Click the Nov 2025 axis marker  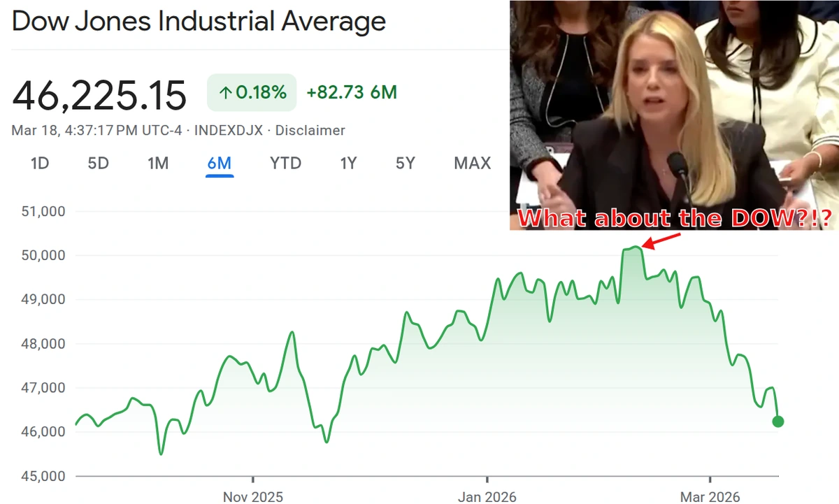click(x=253, y=497)
